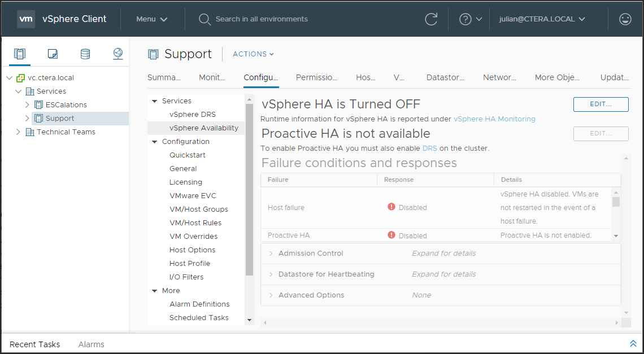Open the Datastores tab

(x=445, y=77)
